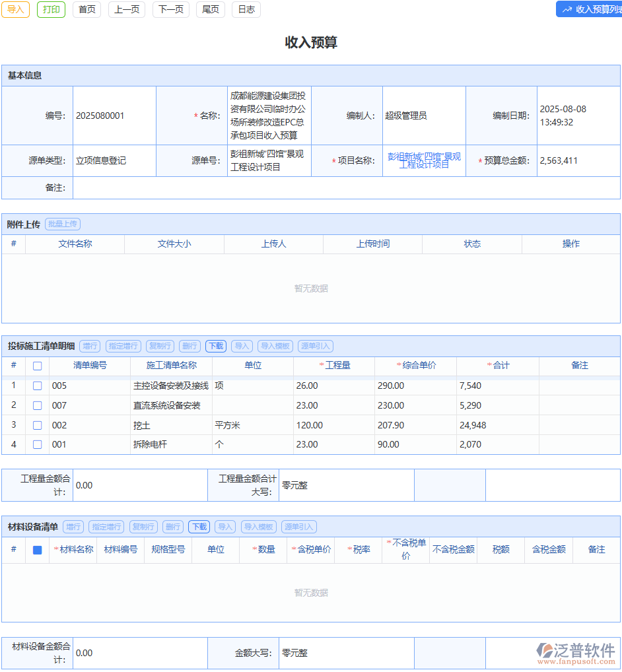Image resolution: width=622 pixels, height=672 pixels.
Task: Click the 导入 import button on top toolbar
Action: [15, 9]
